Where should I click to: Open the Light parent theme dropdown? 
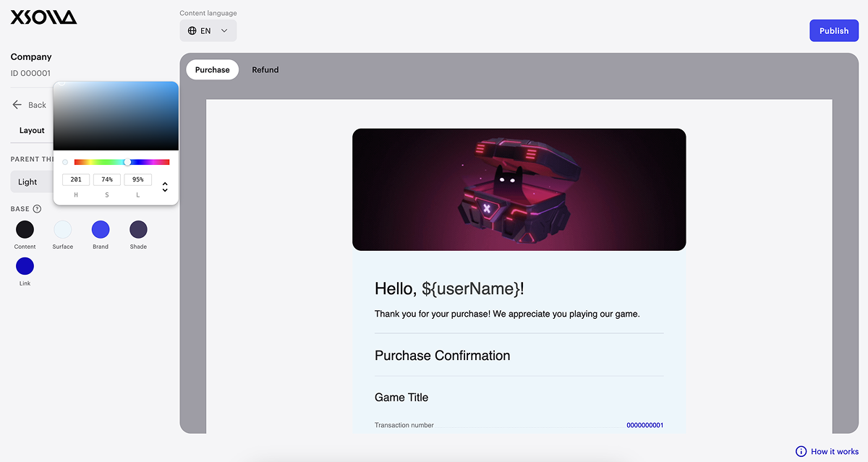pyautogui.click(x=31, y=182)
